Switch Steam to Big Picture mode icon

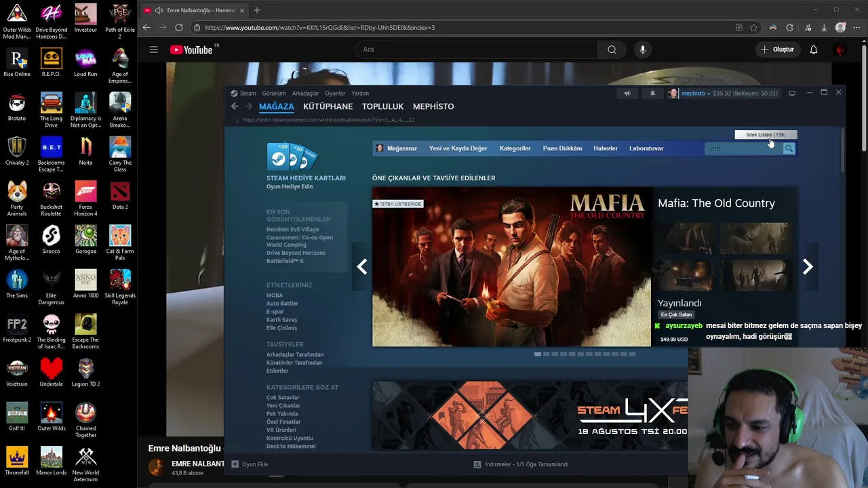pyautogui.click(x=791, y=94)
